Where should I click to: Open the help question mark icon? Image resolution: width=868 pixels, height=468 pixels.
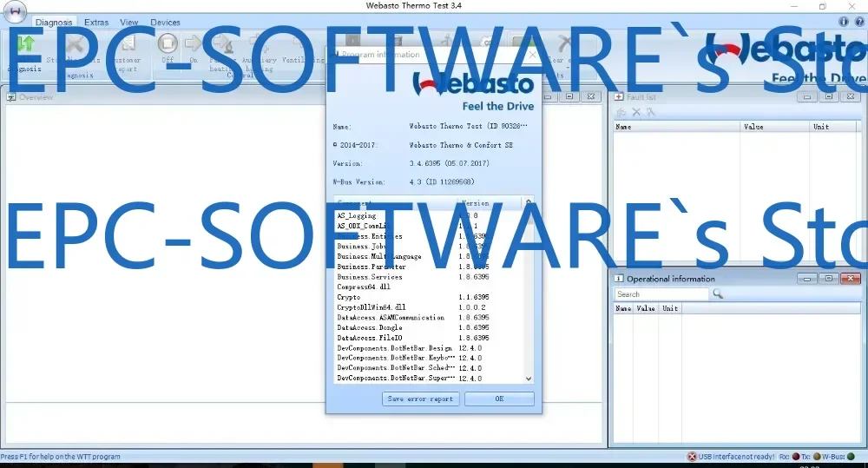tap(859, 22)
